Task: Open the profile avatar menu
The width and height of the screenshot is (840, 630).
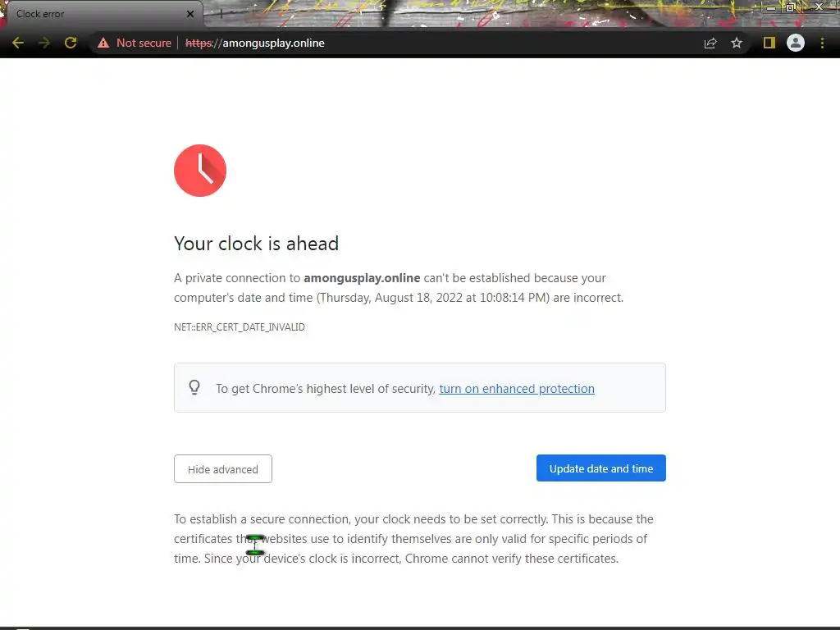Action: click(796, 43)
